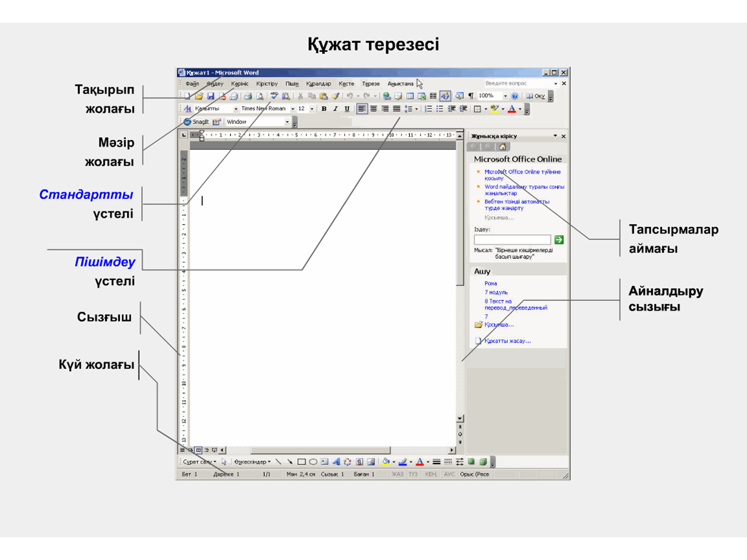
Task: Toggle Align Right paragraph alignment
Action: [385, 109]
